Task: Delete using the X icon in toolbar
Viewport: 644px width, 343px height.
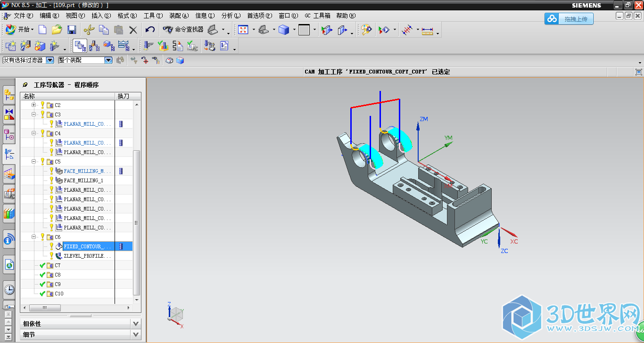Action: [x=133, y=30]
